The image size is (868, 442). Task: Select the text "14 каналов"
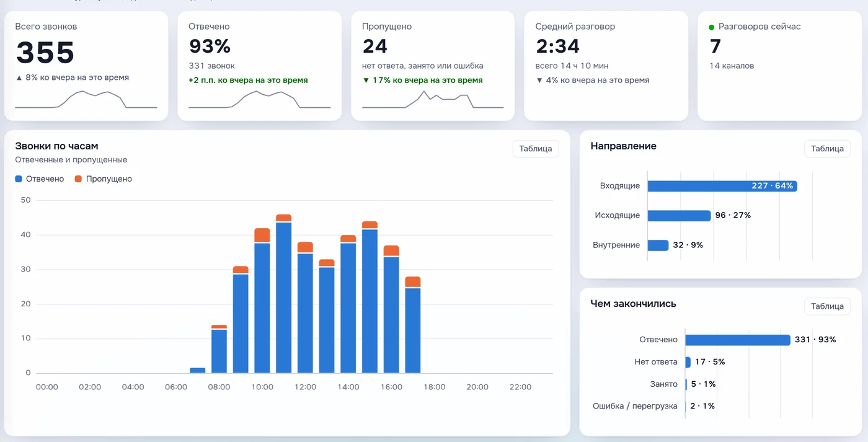[732, 66]
